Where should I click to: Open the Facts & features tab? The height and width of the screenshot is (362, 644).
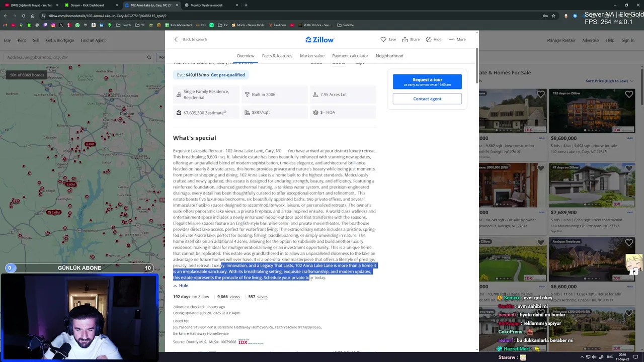click(x=277, y=56)
